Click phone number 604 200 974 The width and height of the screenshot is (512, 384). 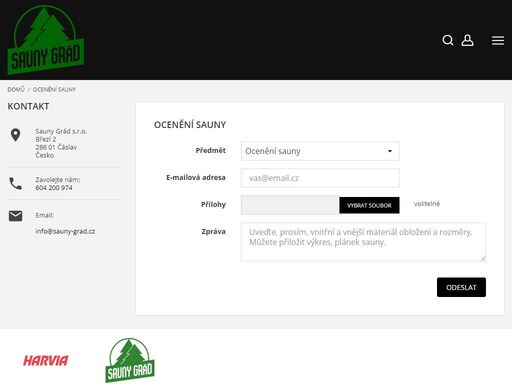54,188
